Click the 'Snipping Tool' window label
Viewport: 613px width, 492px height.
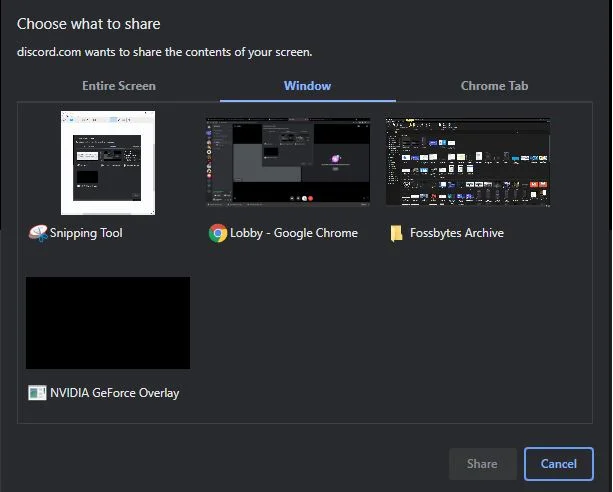point(87,233)
